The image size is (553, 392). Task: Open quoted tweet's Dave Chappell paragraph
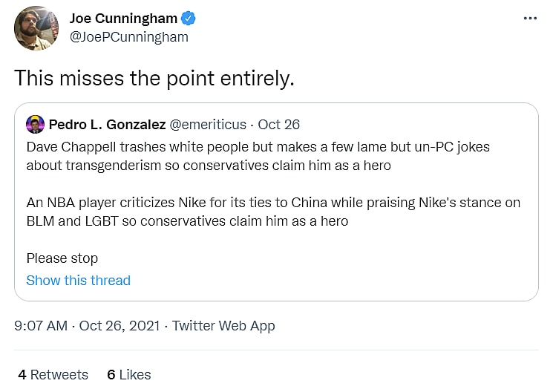pyautogui.click(x=258, y=156)
